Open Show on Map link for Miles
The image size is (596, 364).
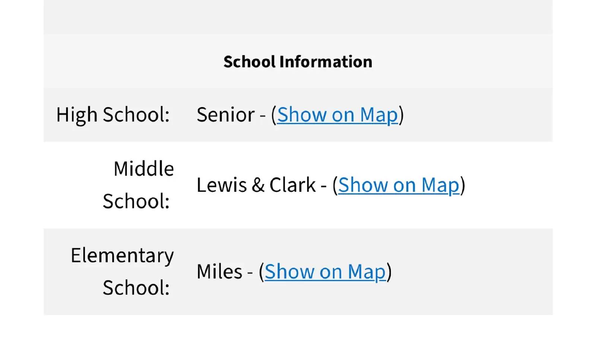(325, 272)
